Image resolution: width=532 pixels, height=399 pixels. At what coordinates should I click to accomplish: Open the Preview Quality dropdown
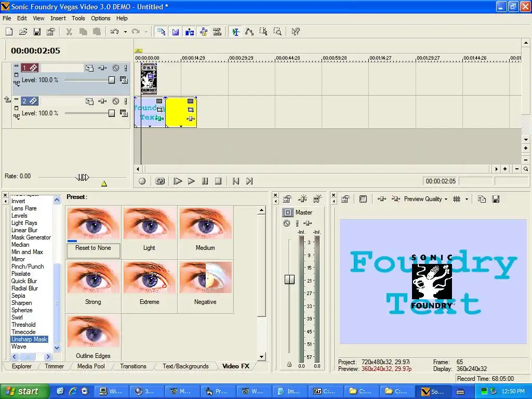click(425, 199)
